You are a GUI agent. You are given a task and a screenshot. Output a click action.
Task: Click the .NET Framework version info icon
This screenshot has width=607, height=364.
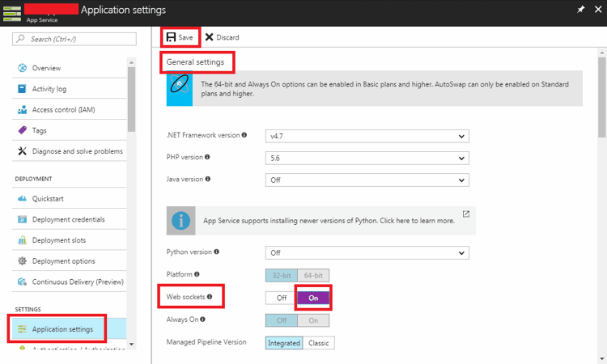tap(244, 135)
